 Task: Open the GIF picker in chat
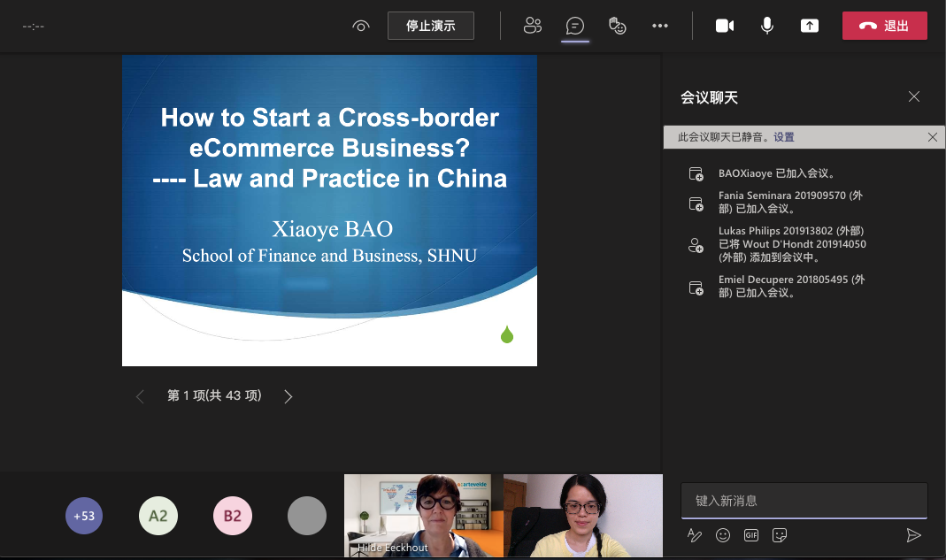(x=751, y=535)
